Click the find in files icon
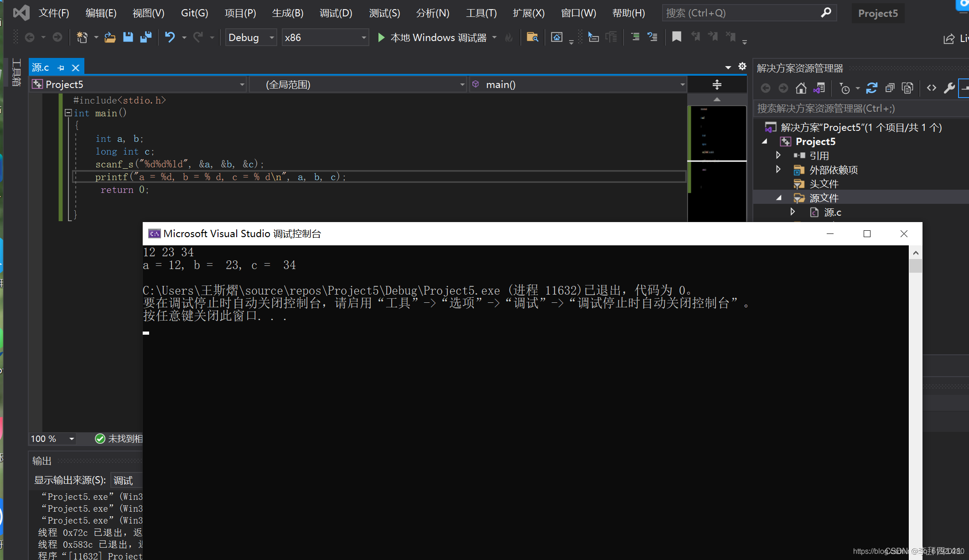The width and height of the screenshot is (969, 560). pyautogui.click(x=532, y=37)
